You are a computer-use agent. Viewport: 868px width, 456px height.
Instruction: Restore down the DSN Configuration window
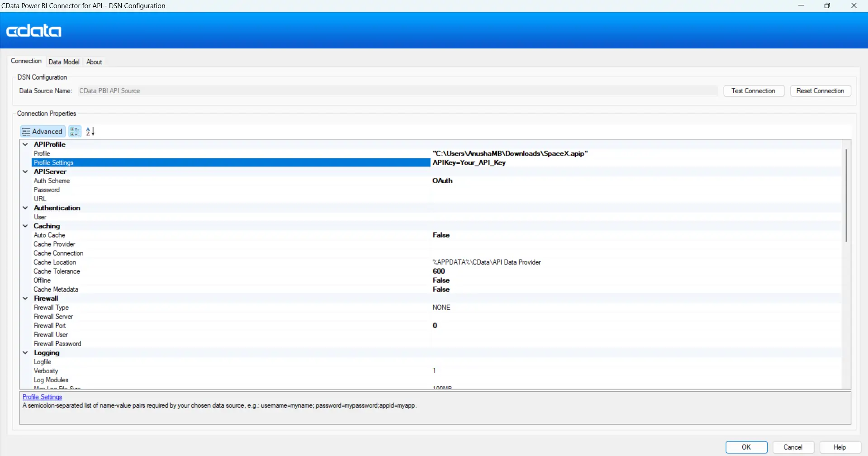coord(827,5)
